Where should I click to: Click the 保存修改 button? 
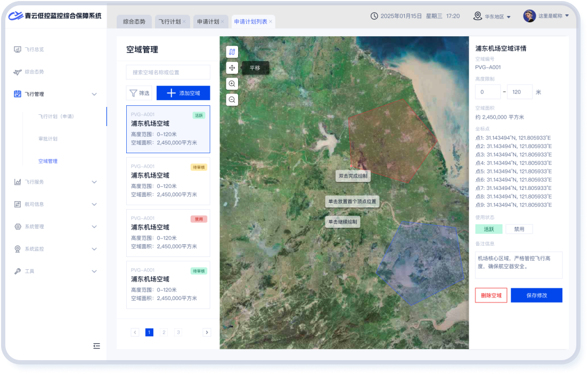point(536,295)
